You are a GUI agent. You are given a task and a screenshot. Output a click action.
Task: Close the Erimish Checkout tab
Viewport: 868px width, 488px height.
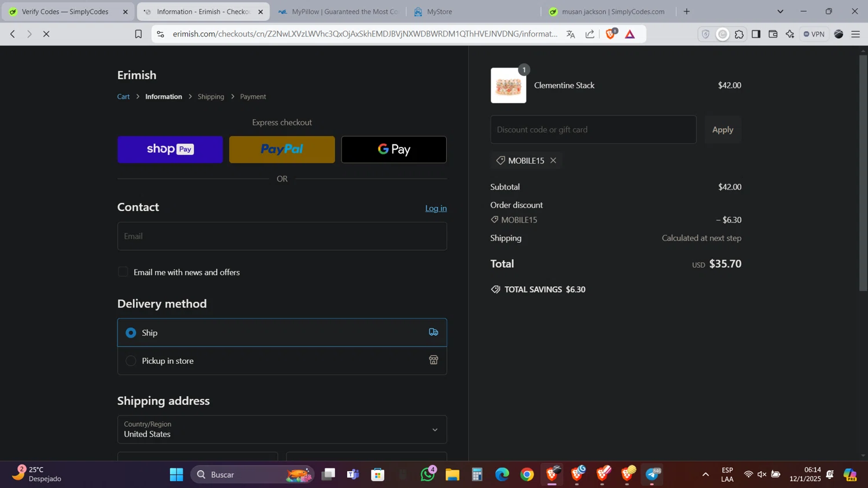[260, 12]
